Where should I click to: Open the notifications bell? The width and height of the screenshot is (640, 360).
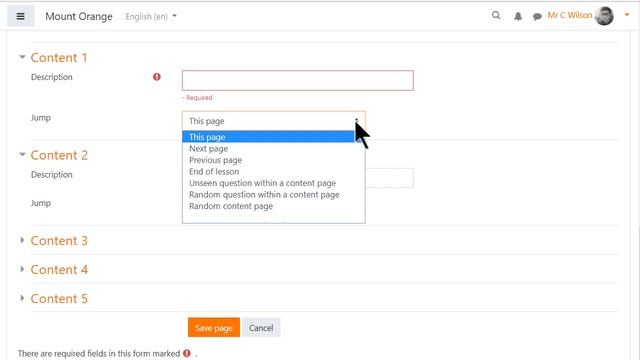(518, 16)
